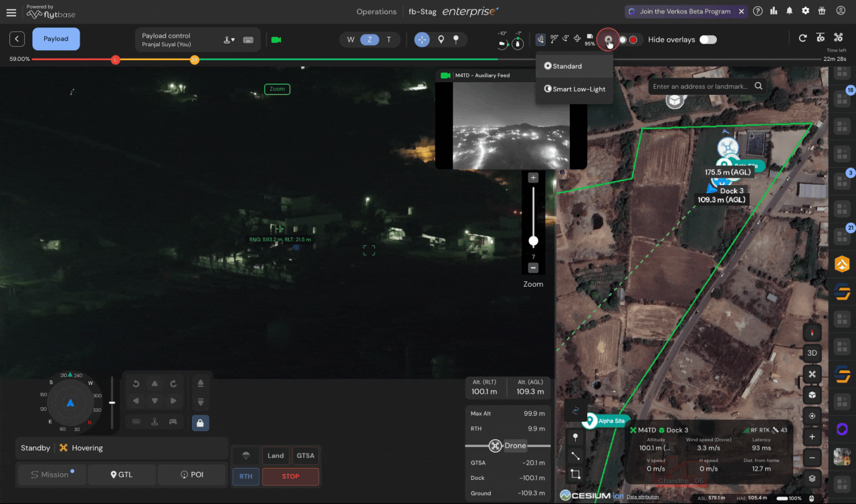Open the camera mode dropdown button
Image resolution: width=856 pixels, height=504 pixels.
[x=608, y=39]
